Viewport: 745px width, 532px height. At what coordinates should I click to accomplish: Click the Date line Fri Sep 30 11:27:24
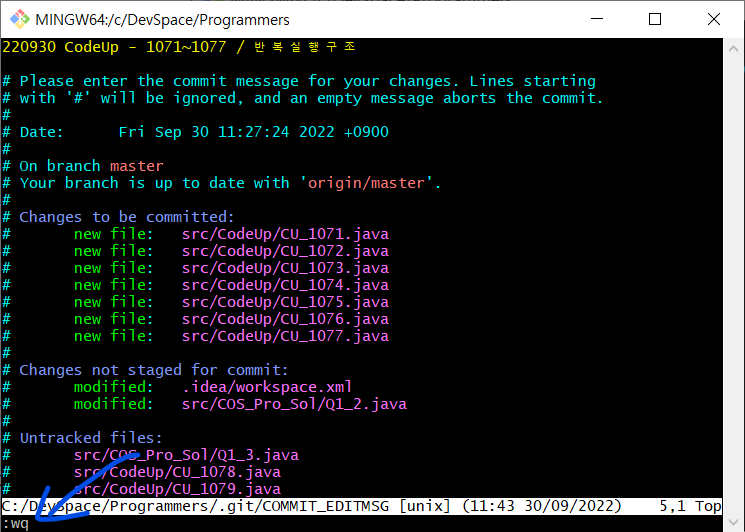pyautogui.click(x=195, y=132)
